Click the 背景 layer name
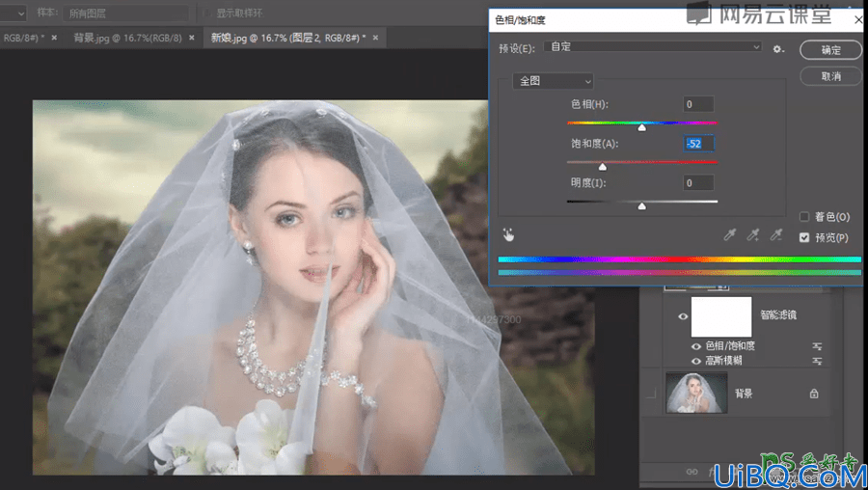Viewport: 868px width, 490px height. click(x=744, y=394)
